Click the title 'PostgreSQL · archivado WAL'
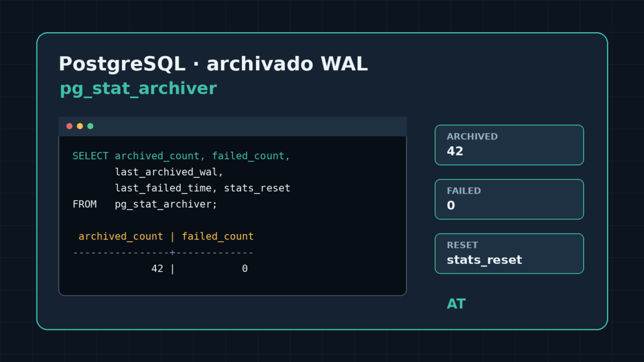 pyautogui.click(x=213, y=64)
